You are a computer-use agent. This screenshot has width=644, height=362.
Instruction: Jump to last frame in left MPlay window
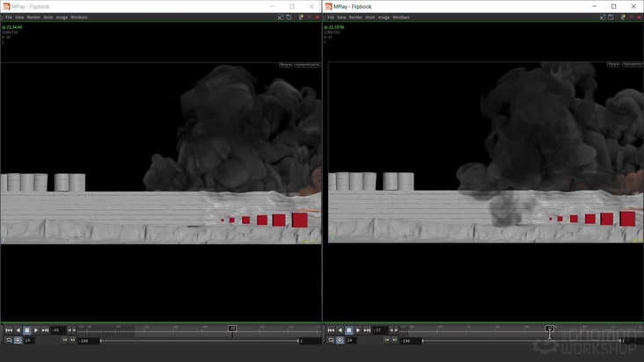pos(45,330)
